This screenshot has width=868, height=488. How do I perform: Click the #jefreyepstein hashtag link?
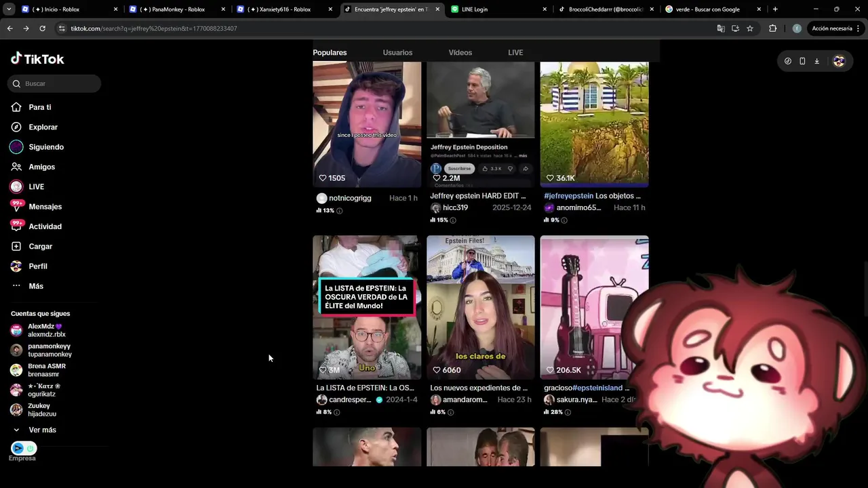568,196
